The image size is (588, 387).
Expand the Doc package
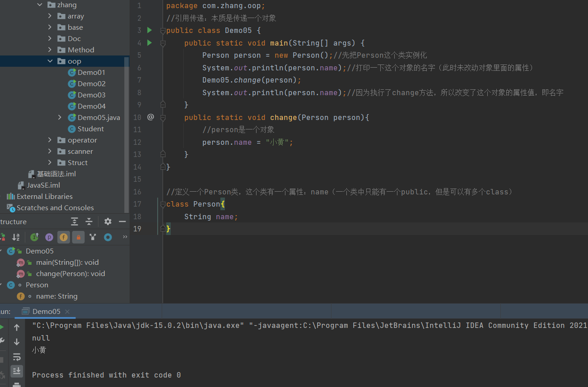point(50,38)
